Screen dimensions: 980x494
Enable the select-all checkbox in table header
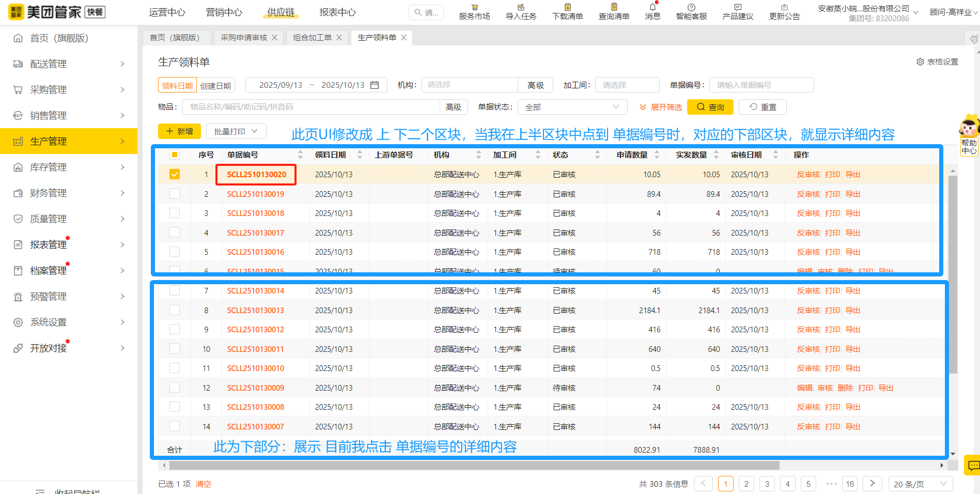coord(176,154)
